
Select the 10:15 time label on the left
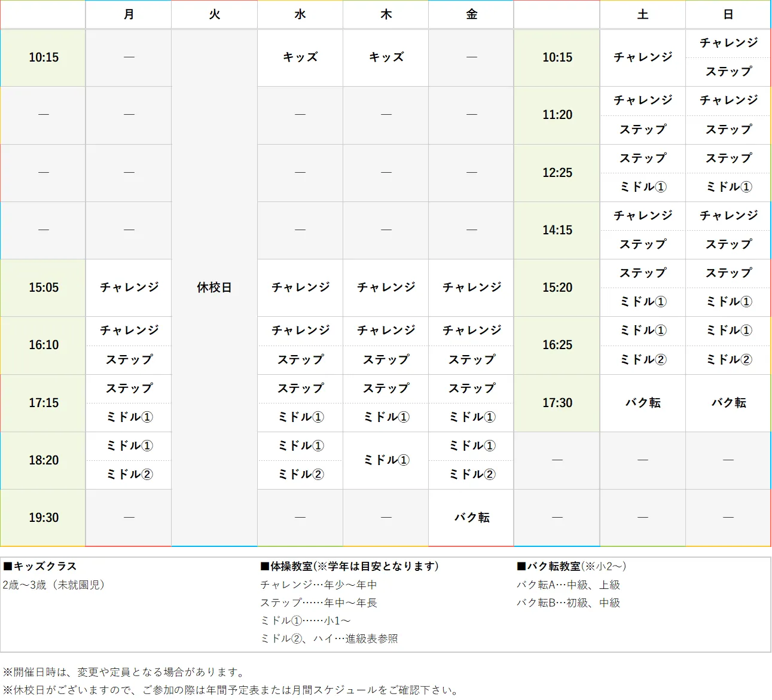tap(42, 57)
